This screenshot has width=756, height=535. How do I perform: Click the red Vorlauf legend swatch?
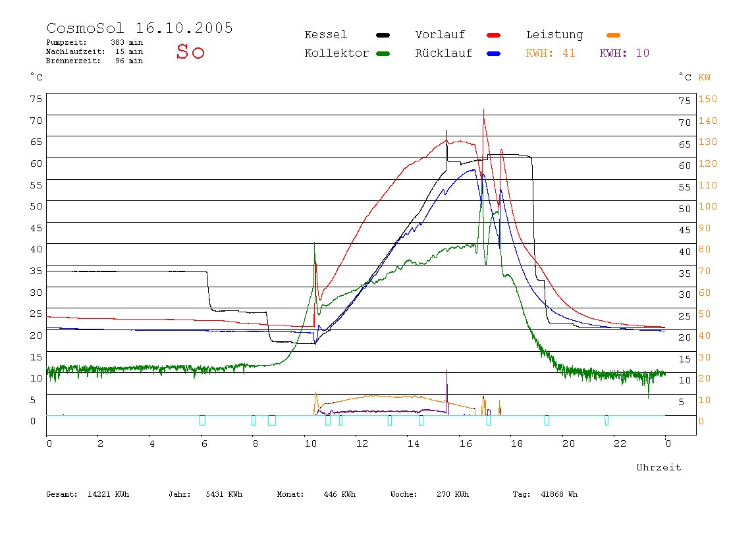pos(494,35)
